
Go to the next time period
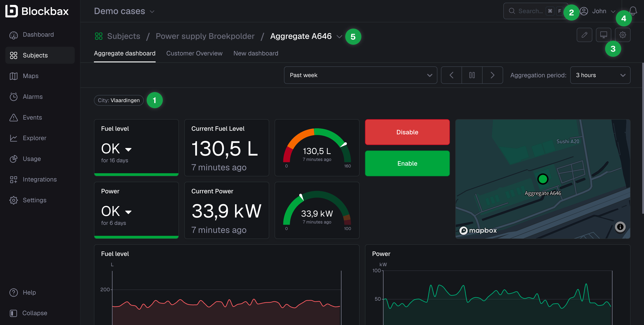point(492,75)
